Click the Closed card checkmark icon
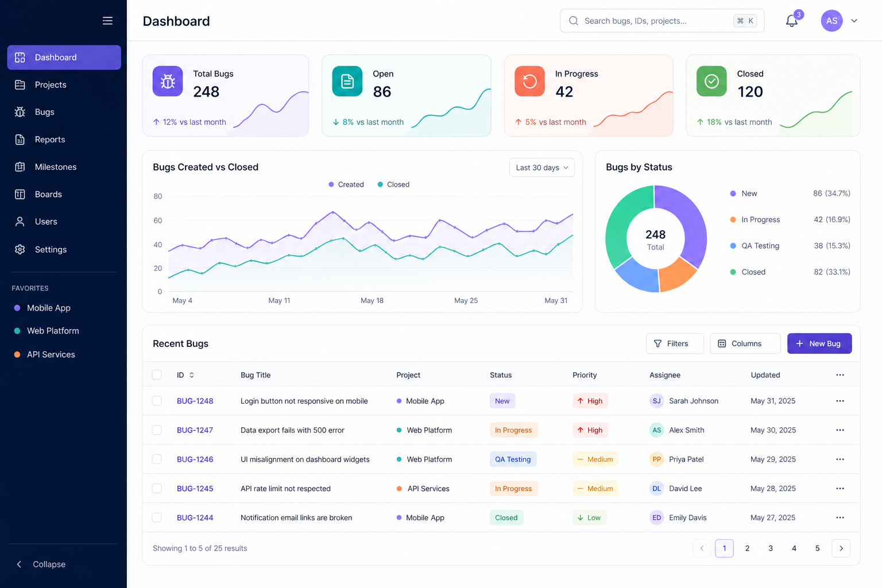882x588 pixels. click(x=711, y=81)
